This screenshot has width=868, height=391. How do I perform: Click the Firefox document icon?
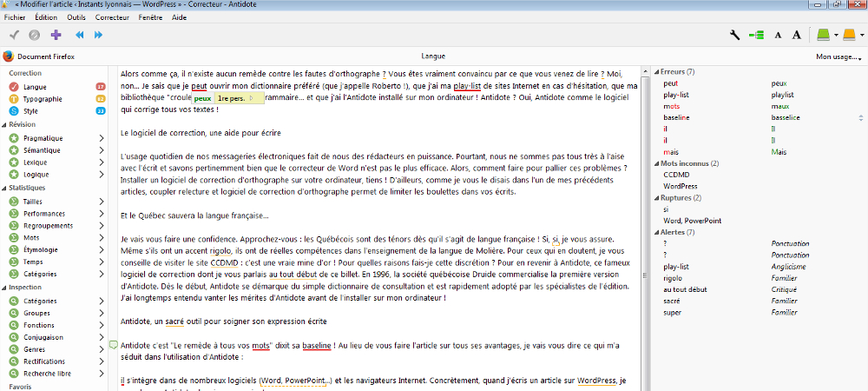pos(8,56)
